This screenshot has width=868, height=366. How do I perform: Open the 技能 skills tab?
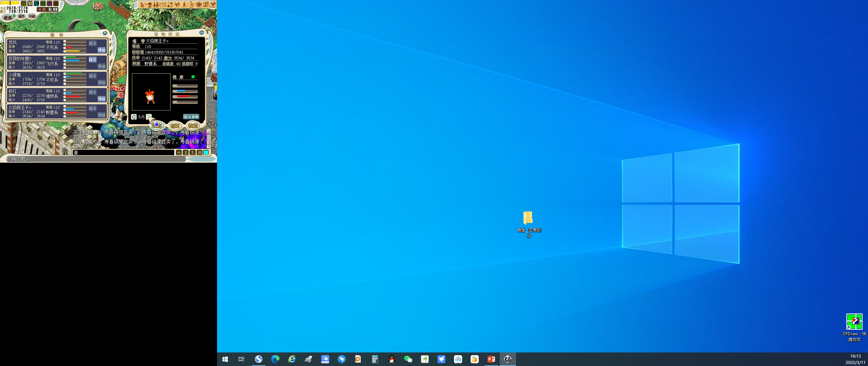(x=193, y=126)
